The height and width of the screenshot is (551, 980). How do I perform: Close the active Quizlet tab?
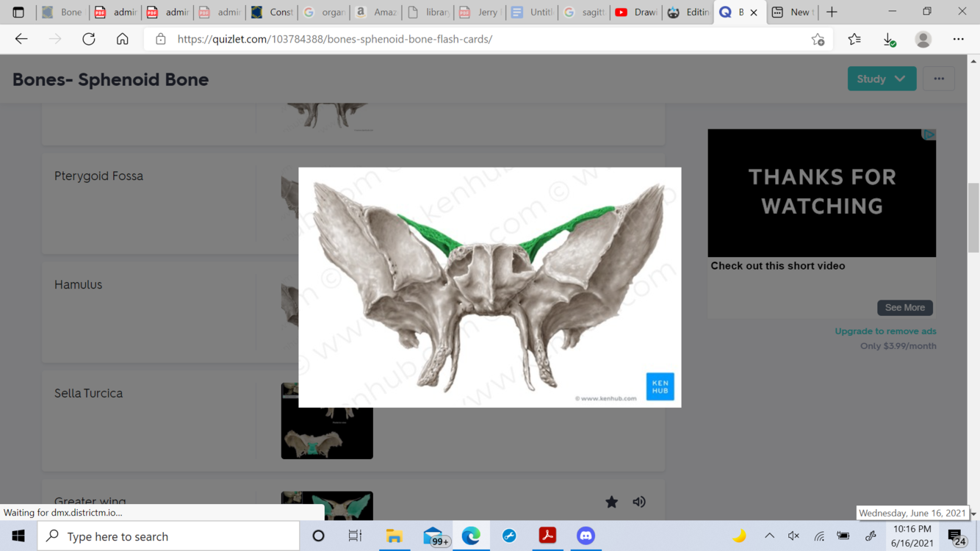754,12
